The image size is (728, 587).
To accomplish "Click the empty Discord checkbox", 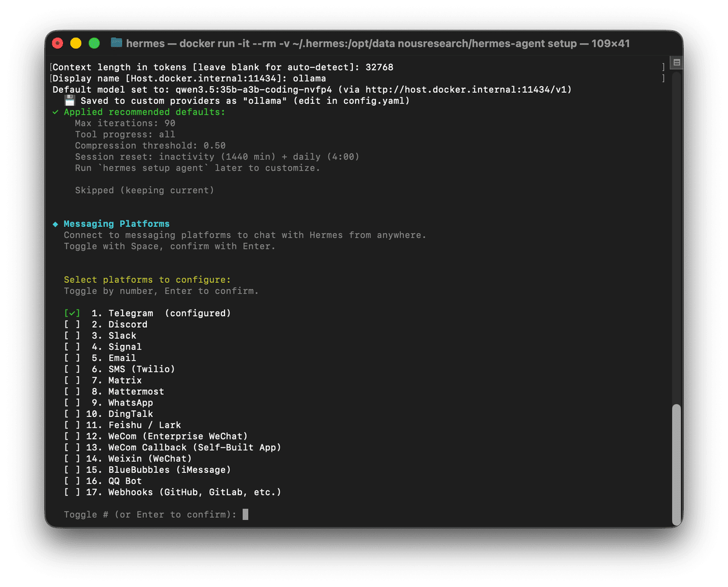I will (72, 325).
